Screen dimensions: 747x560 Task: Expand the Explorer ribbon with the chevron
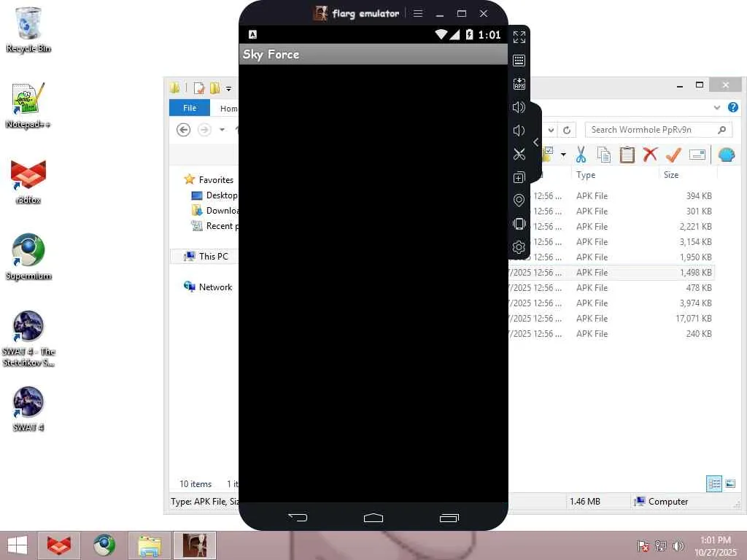pyautogui.click(x=716, y=108)
